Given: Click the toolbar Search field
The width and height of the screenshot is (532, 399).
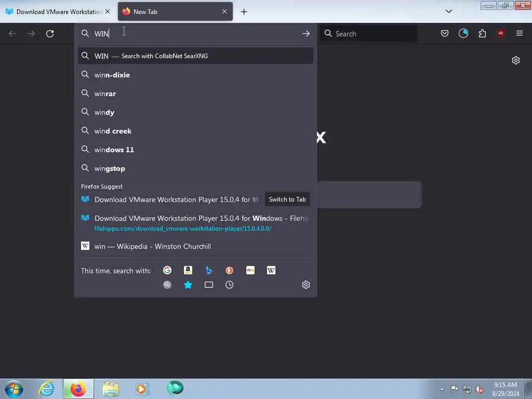Looking at the screenshot, I should click(x=368, y=33).
